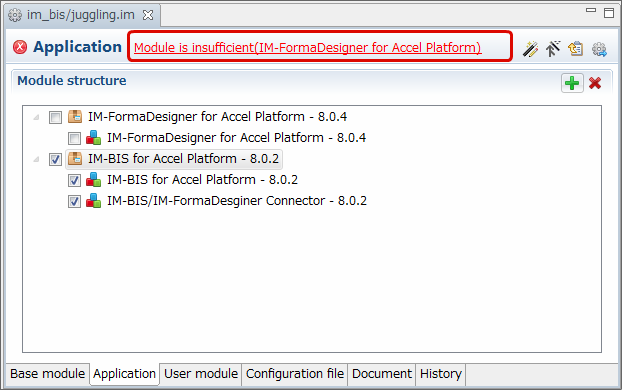Open the Configuration file tab
Image resolution: width=622 pixels, height=390 pixels.
[x=295, y=374]
